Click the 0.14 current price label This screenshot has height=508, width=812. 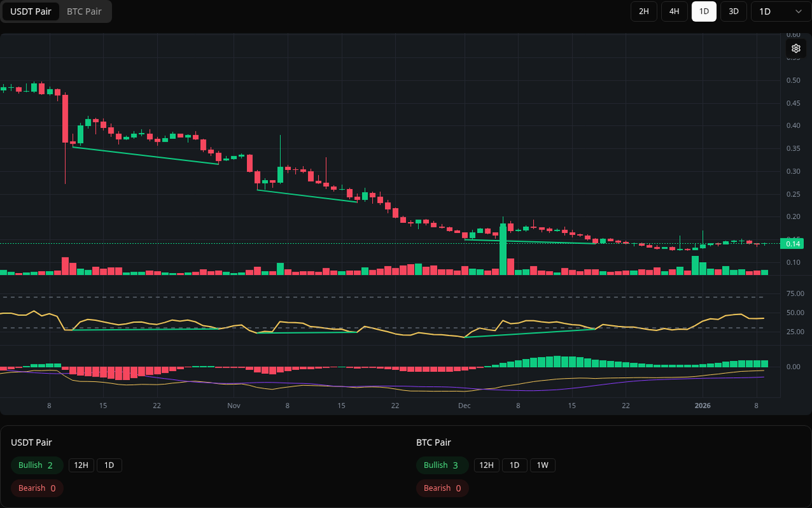pyautogui.click(x=792, y=243)
